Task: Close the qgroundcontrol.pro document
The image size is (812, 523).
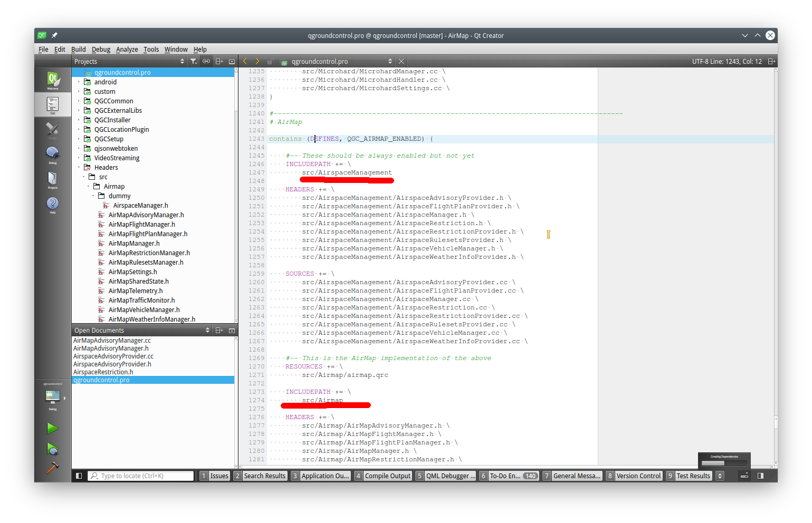Action: [x=401, y=62]
